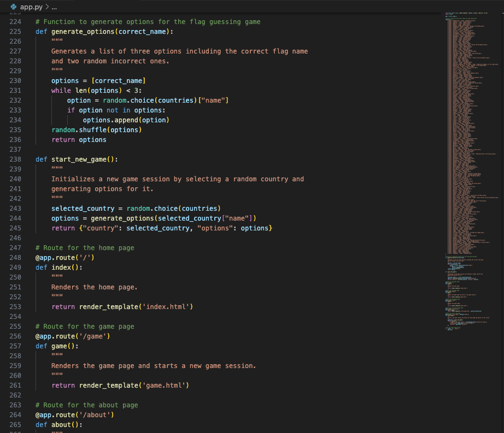This screenshot has height=433, width=504.
Task: Click render_template('game.html') on line 261
Action: (x=134, y=385)
